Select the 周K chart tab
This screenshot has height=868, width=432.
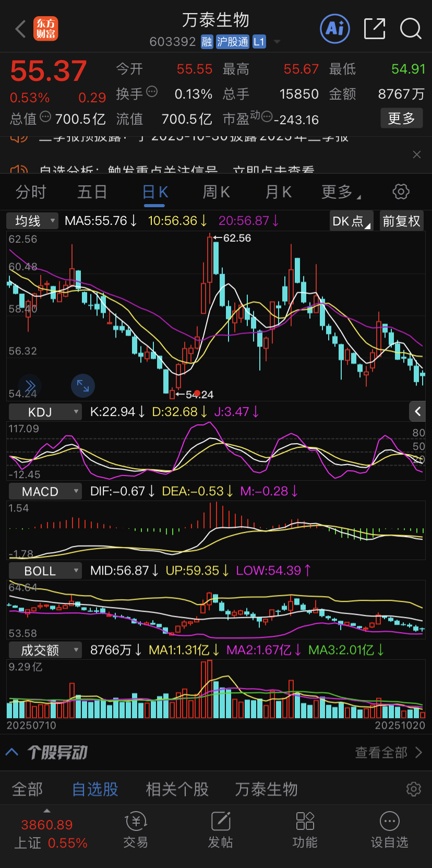pos(216,192)
